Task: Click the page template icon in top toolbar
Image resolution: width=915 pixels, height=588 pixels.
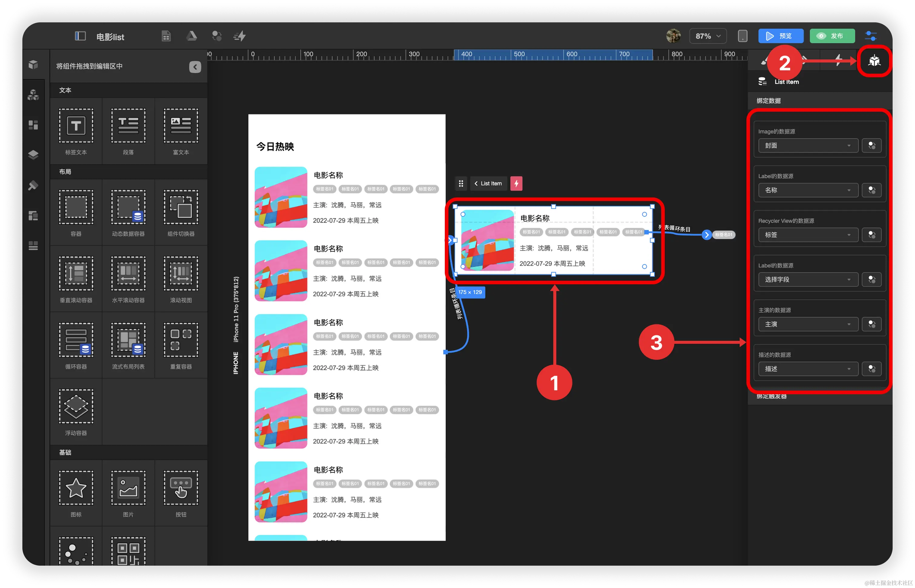Action: 166,36
